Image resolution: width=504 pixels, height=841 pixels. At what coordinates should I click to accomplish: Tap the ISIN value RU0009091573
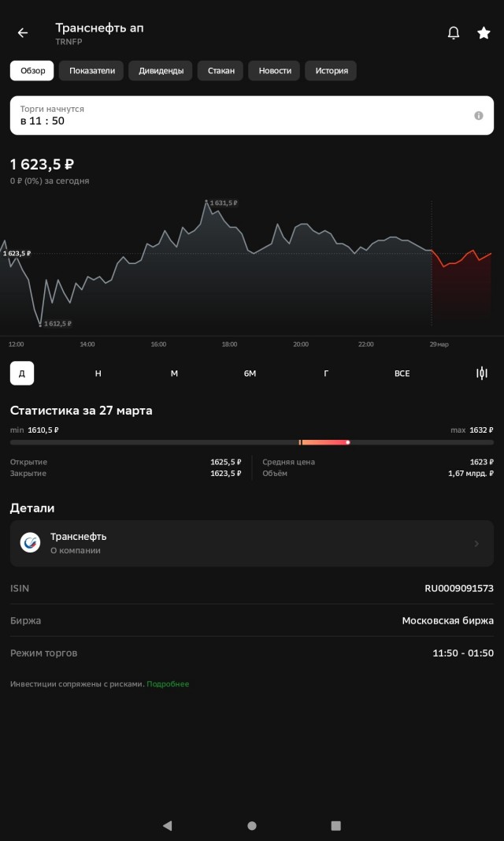[459, 588]
